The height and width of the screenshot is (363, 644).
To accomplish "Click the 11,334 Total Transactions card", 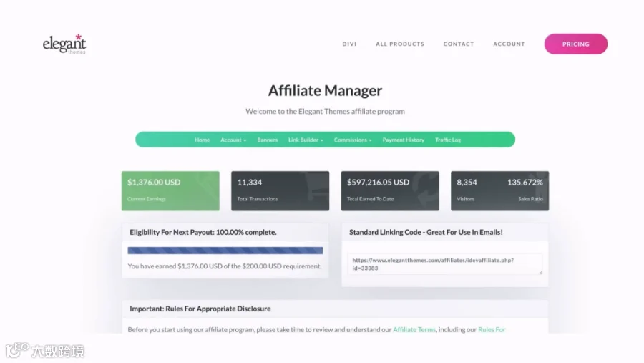I will pyautogui.click(x=280, y=190).
